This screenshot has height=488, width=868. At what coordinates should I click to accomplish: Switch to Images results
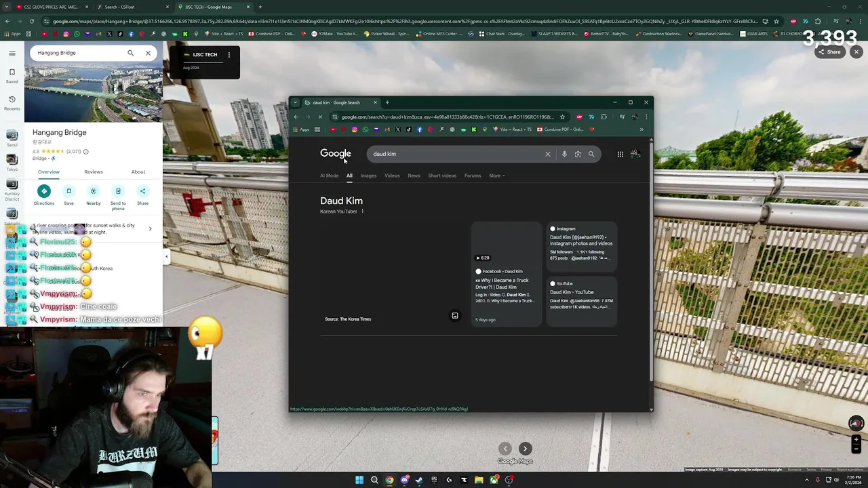point(368,176)
